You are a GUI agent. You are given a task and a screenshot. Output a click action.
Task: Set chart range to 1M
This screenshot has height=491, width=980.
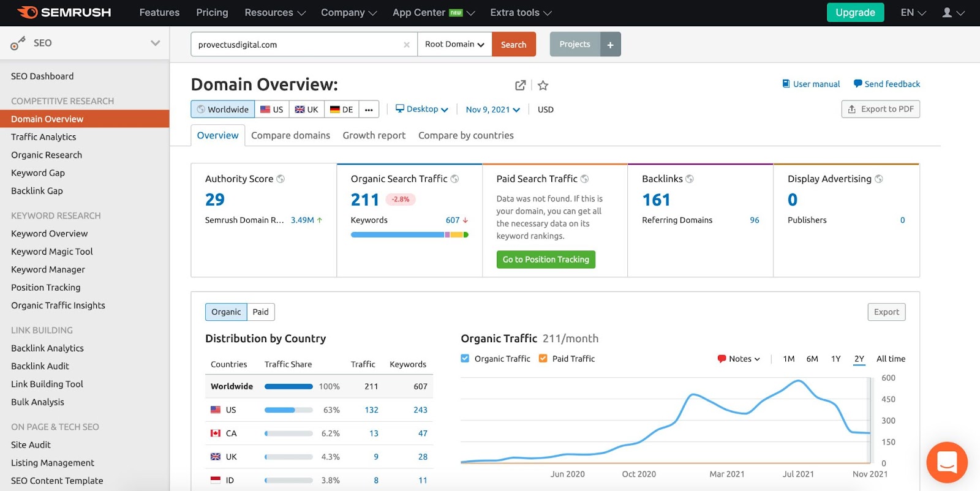click(x=789, y=359)
